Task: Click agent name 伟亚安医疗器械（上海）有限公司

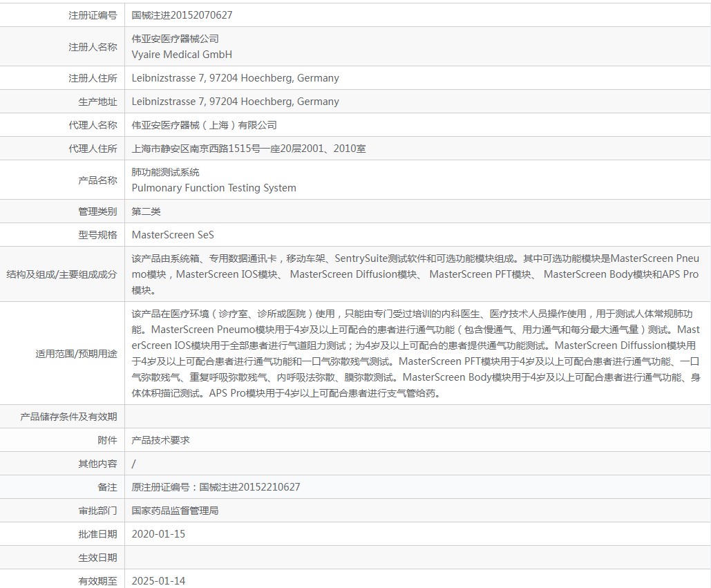Action: (204, 125)
